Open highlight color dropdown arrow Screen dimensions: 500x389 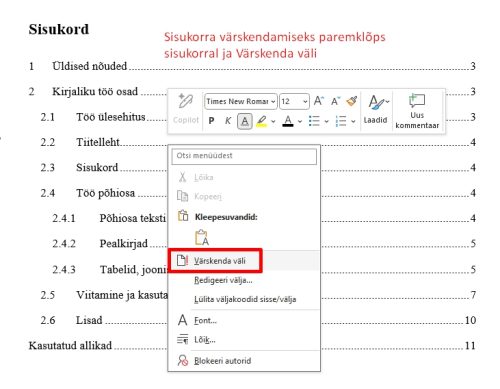pyautogui.click(x=273, y=121)
